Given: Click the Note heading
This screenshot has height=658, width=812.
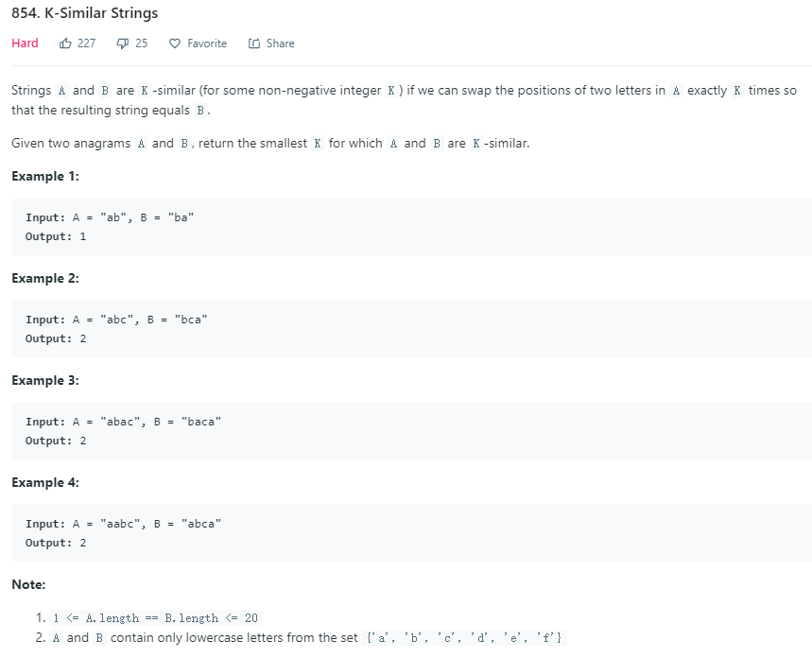Looking at the screenshot, I should 28,584.
